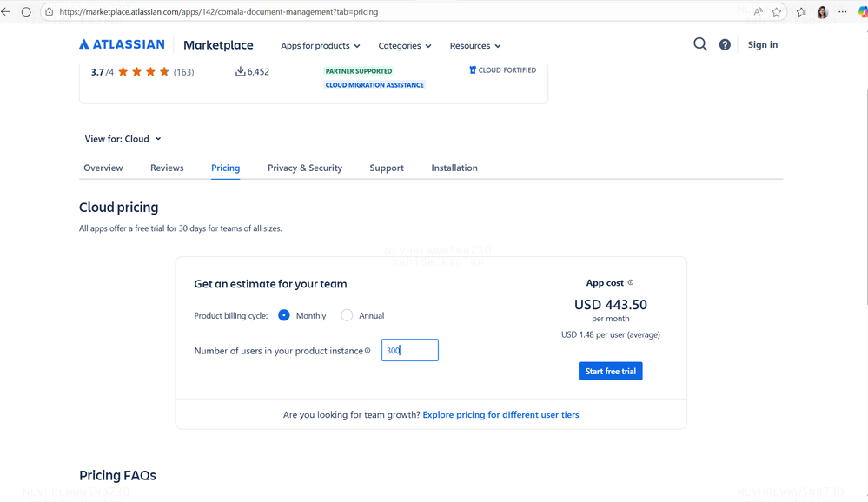Click the Cloud pricing heading
868x502 pixels.
(118, 207)
